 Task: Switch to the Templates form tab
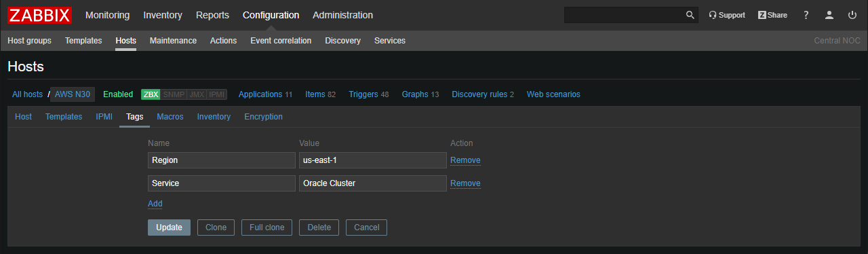[x=64, y=117]
